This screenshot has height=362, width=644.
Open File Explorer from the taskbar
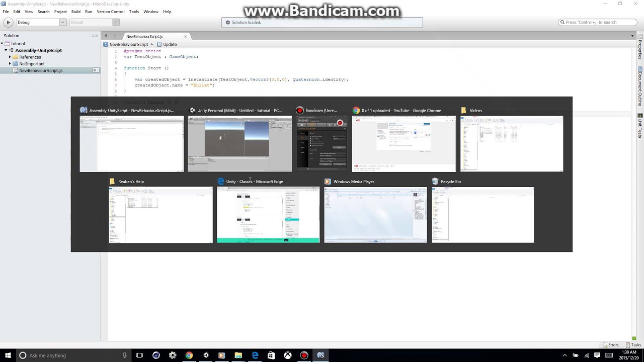point(238,355)
